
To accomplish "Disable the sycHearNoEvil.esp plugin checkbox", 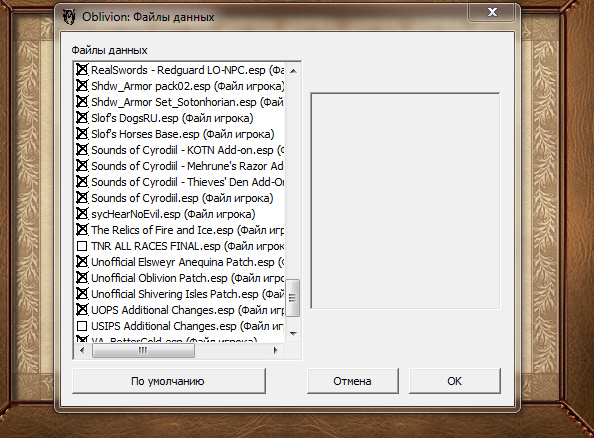I will [x=82, y=214].
